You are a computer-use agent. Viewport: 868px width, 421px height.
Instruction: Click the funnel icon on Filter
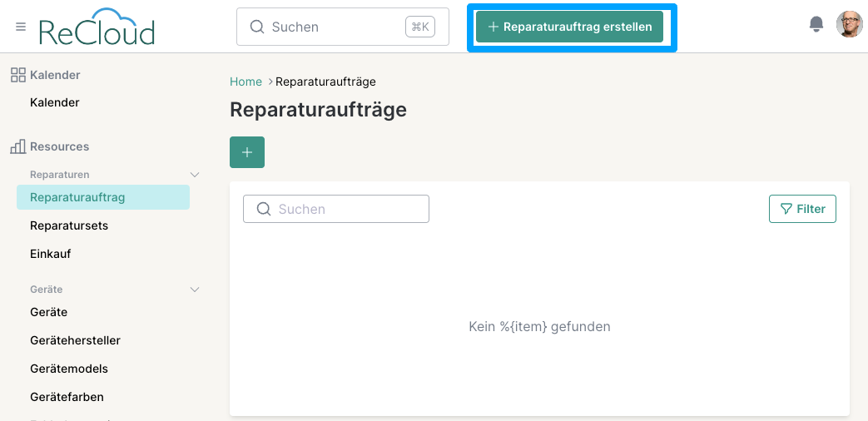point(786,209)
